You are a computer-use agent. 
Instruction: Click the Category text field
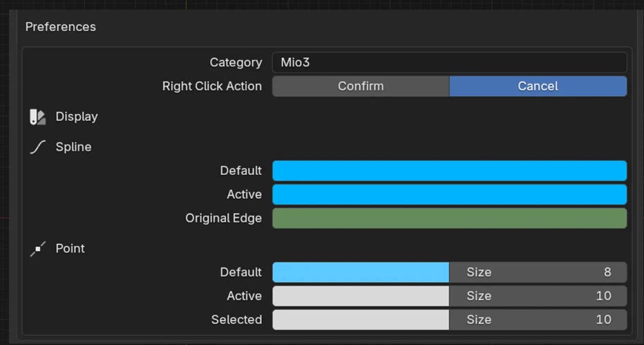449,62
